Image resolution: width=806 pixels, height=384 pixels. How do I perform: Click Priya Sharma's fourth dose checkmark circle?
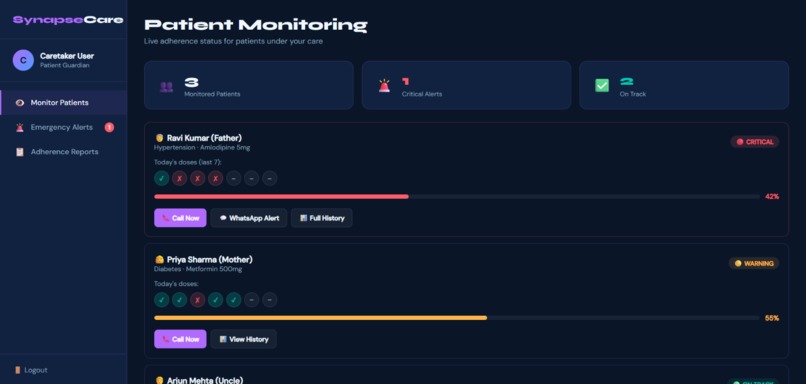215,300
